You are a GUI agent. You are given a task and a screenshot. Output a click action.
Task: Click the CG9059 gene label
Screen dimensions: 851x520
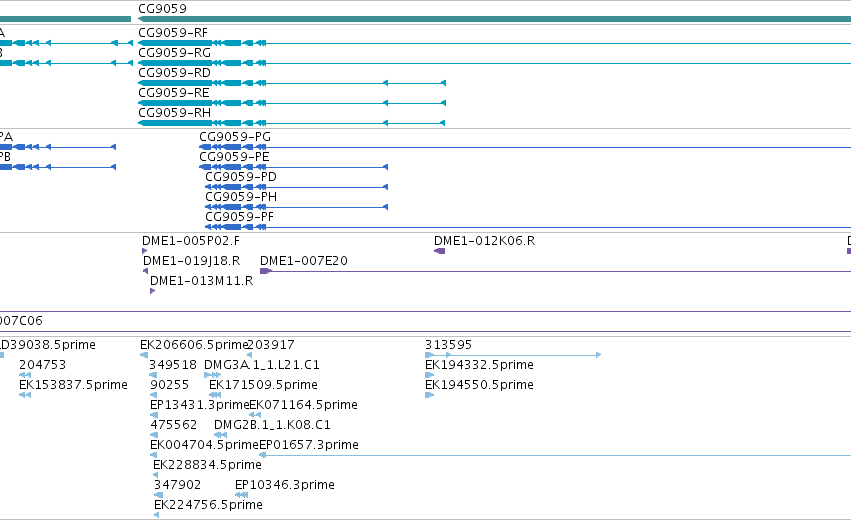click(x=162, y=9)
